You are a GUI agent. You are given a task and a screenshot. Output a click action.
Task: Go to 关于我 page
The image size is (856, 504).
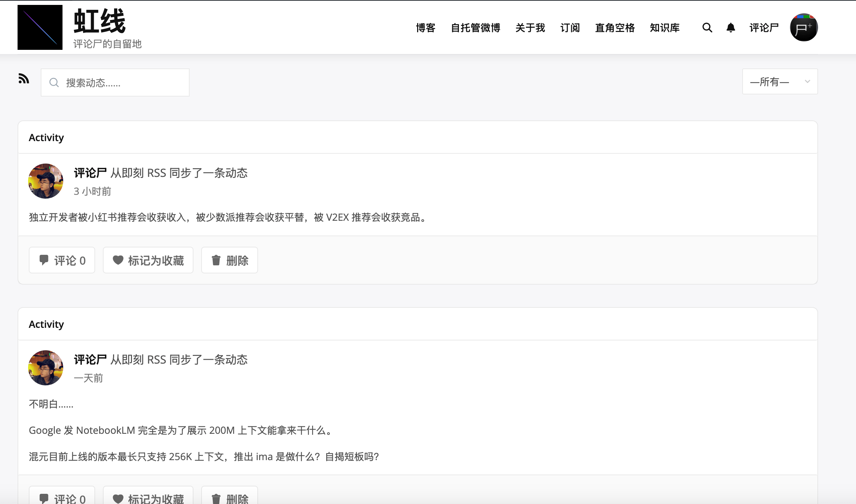530,28
